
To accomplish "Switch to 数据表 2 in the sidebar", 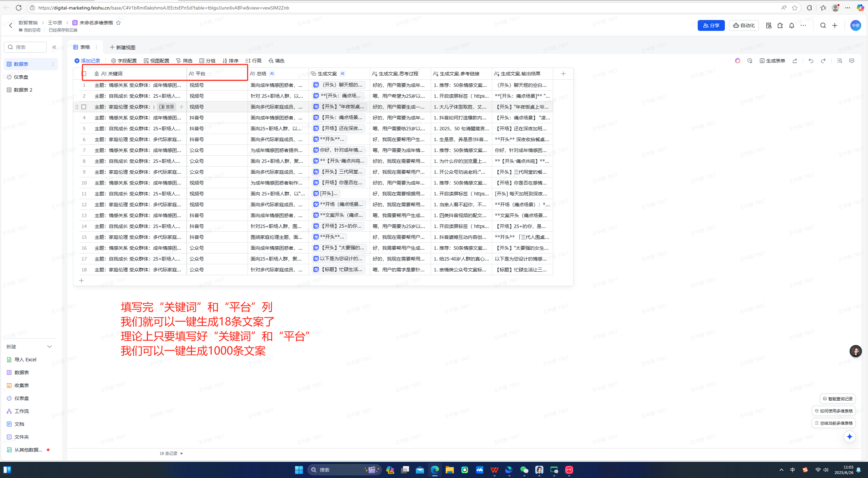I will click(22, 90).
